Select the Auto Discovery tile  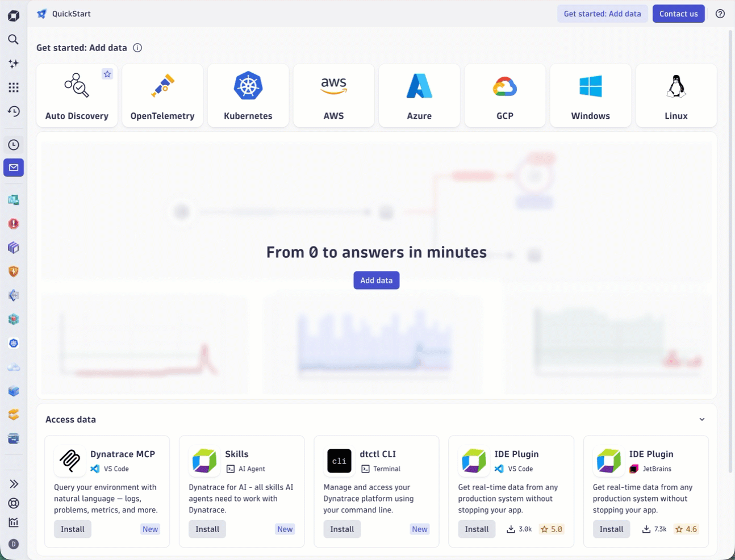77,95
